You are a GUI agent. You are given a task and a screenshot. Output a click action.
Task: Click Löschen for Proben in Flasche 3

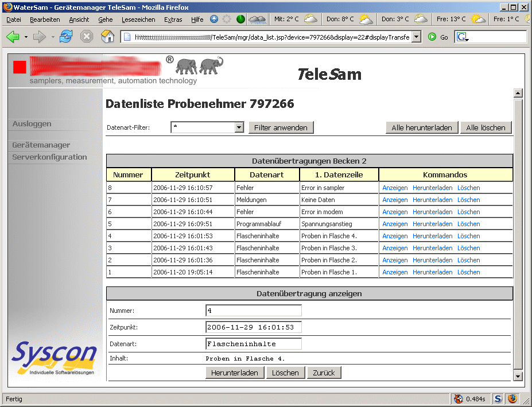tap(468, 248)
